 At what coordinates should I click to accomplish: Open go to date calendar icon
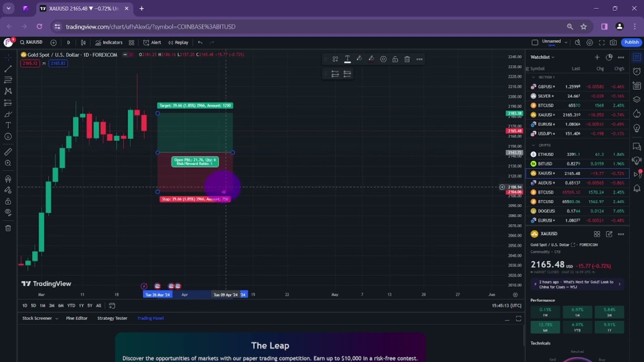click(112, 306)
